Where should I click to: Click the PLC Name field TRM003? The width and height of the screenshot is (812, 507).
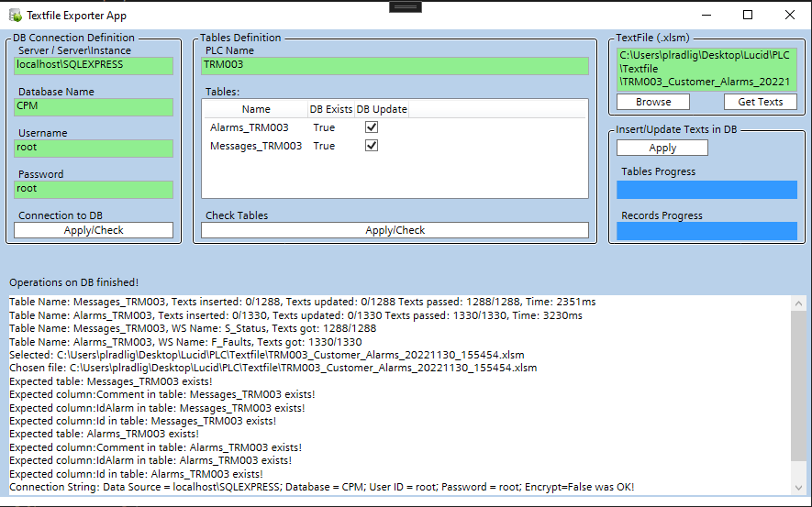(x=395, y=65)
